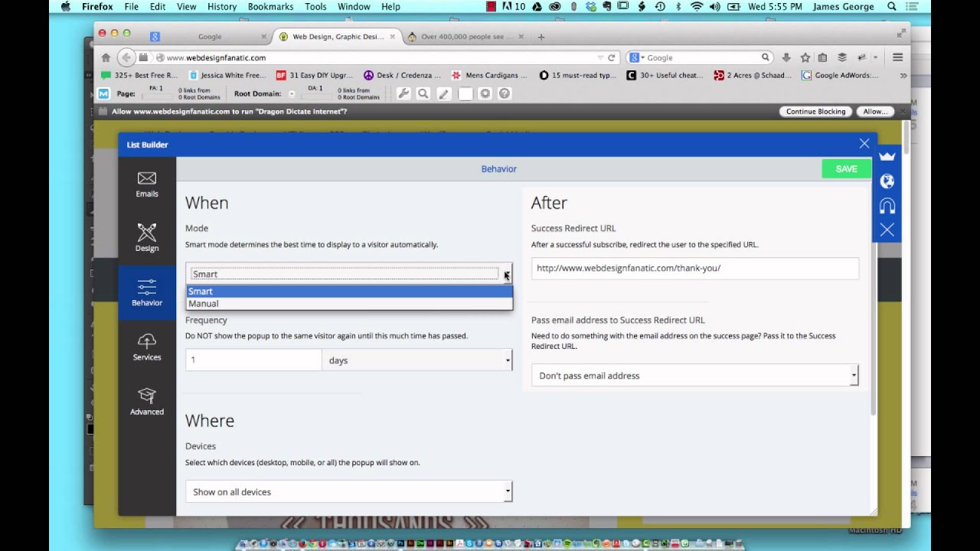980x551 pixels.
Task: Click the MozBar M logo icon
Action: [103, 93]
